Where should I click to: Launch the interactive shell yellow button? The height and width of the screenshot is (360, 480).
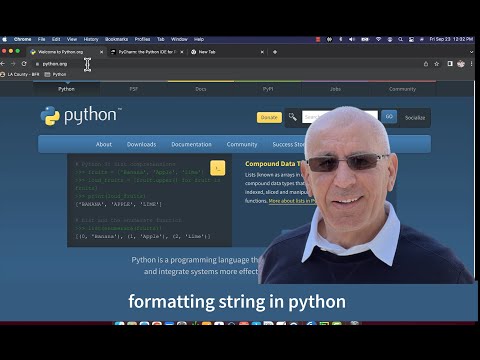[218, 168]
